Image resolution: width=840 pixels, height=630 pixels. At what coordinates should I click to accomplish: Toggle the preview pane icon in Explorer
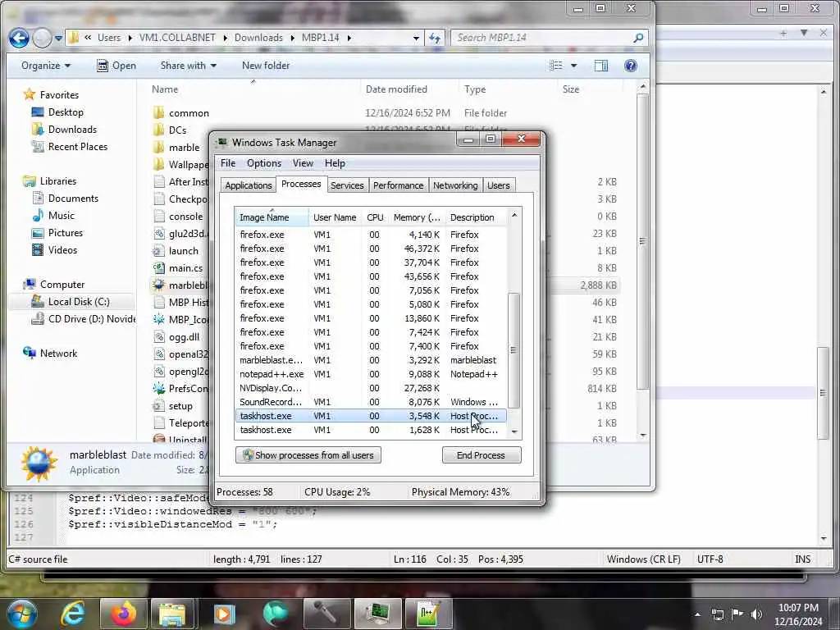pyautogui.click(x=601, y=66)
